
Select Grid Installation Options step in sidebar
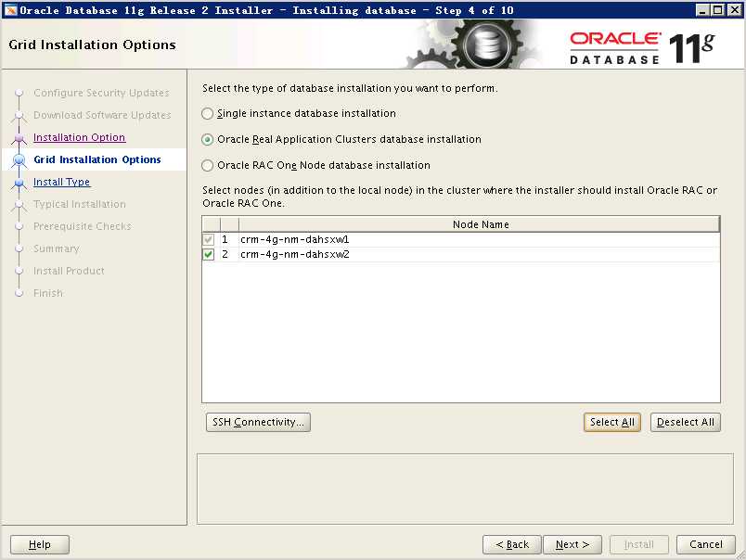pyautogui.click(x=97, y=159)
